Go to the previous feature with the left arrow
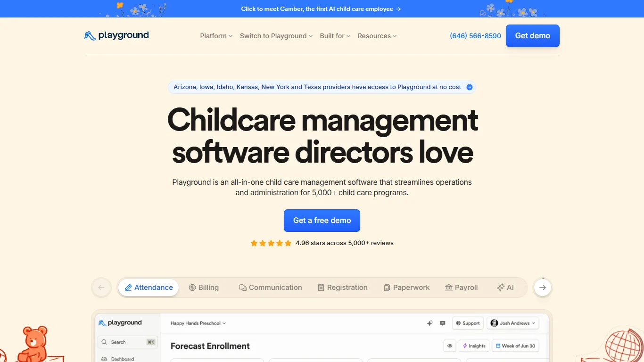644x362 pixels. (101, 288)
